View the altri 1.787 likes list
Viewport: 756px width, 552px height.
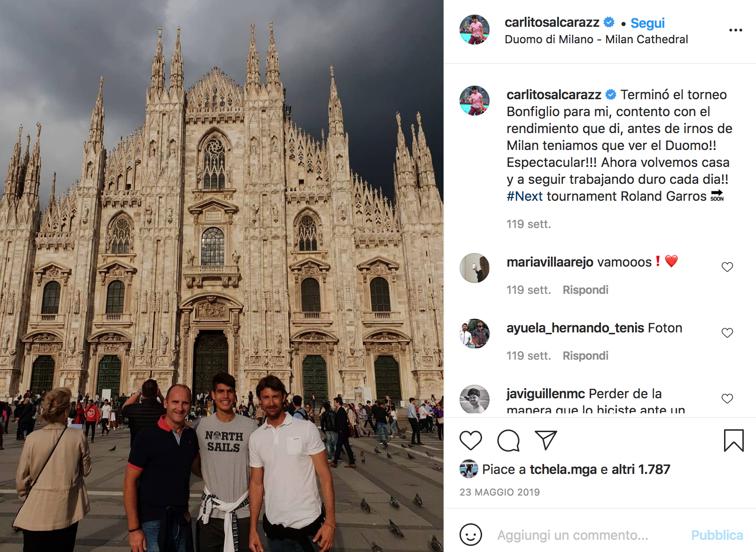(x=641, y=469)
